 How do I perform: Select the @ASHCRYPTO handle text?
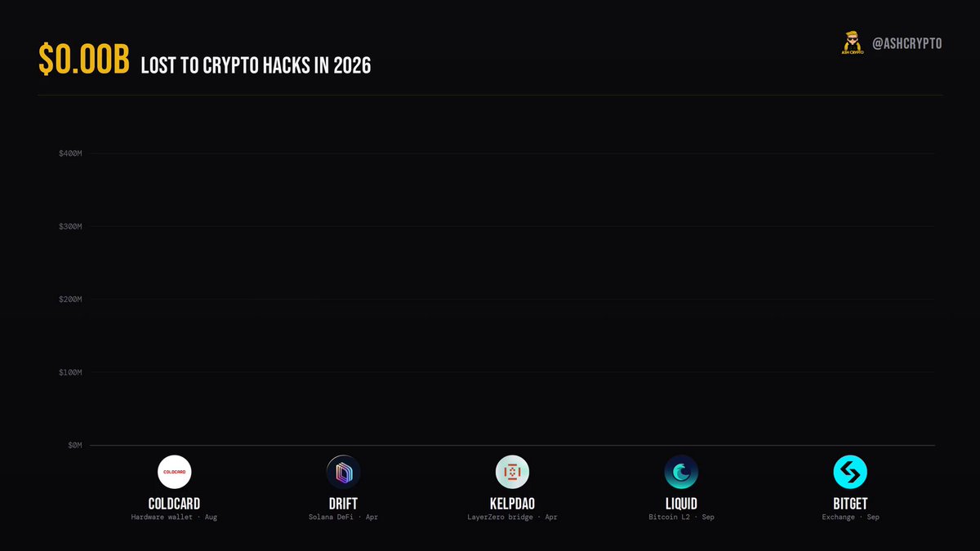pos(906,43)
